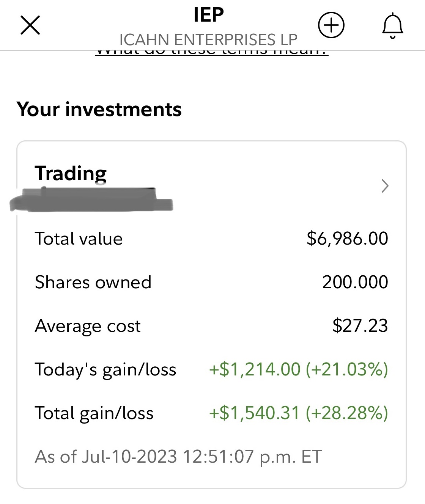Screen dimensions: 425x504
Task: Select the Shares owned label
Action: [x=93, y=282]
